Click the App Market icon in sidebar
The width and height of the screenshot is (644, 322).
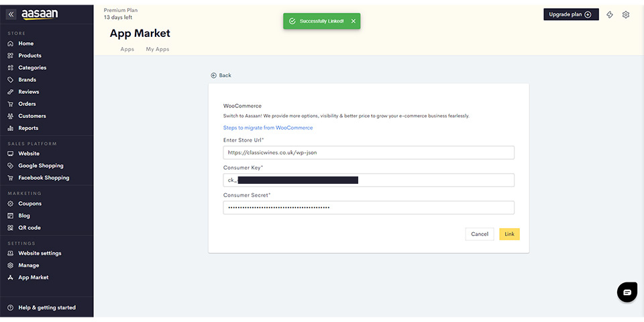tap(11, 278)
